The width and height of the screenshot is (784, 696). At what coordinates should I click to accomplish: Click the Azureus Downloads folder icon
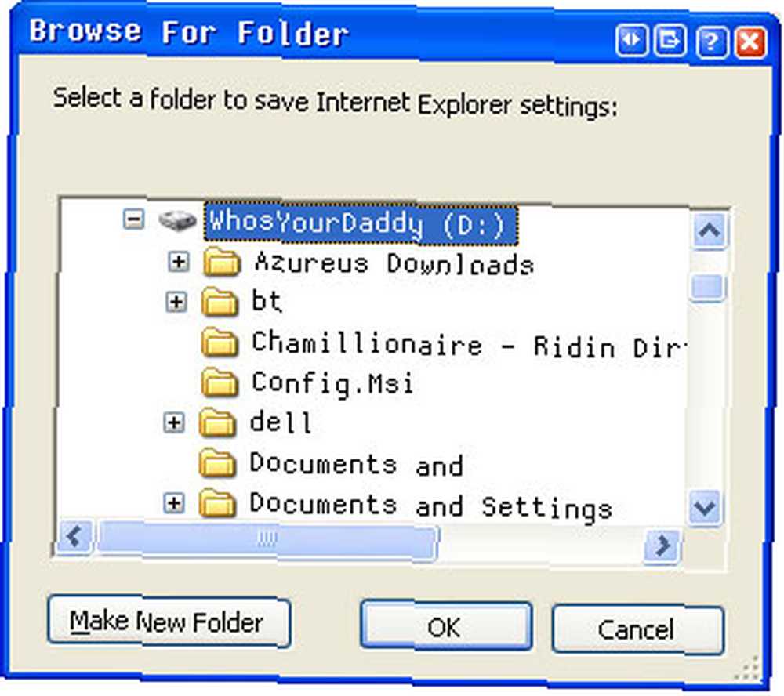tap(222, 262)
